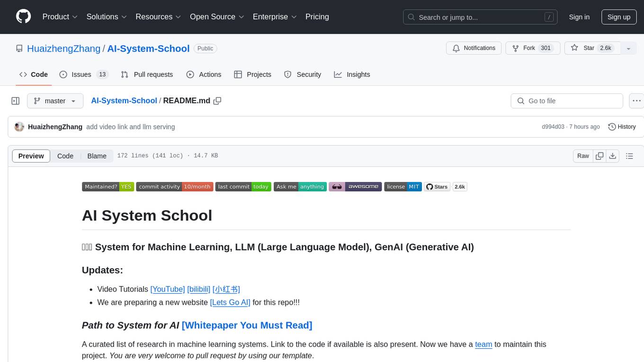Open commit message add video link
The image size is (644, 362).
pyautogui.click(x=131, y=127)
